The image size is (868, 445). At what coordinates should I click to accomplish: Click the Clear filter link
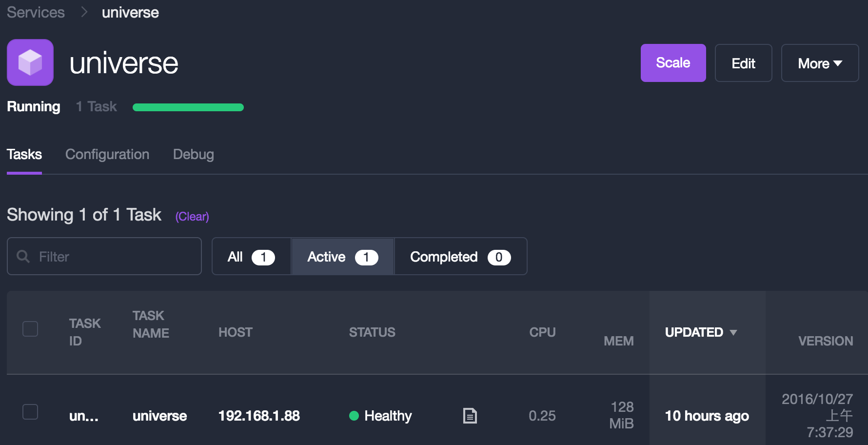(x=192, y=217)
